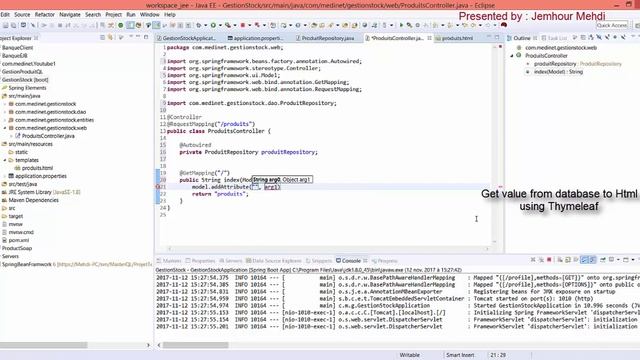640x360 pixels.
Task: Click the Debug bug toolbar icon
Action: (x=198, y=25)
